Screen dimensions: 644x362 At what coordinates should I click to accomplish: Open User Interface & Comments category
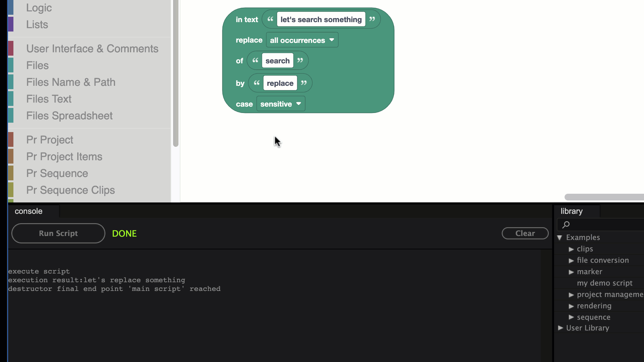pos(92,49)
